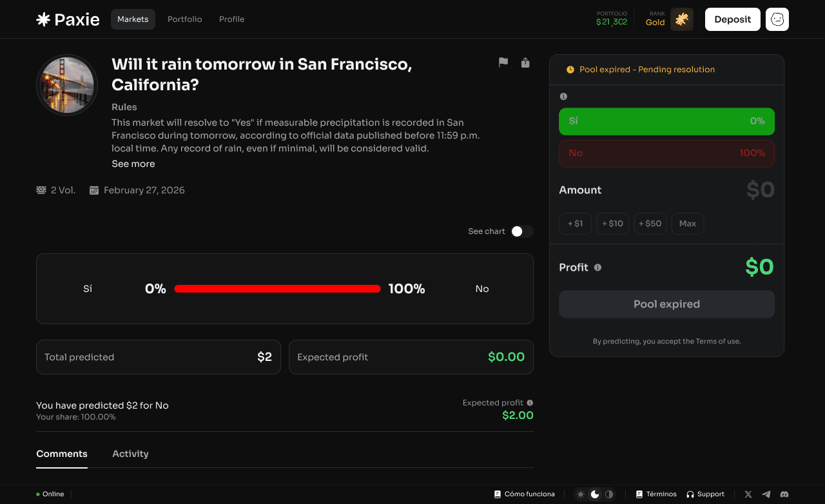This screenshot has width=825, height=504.
Task: Open the Términos link
Action: [656, 494]
